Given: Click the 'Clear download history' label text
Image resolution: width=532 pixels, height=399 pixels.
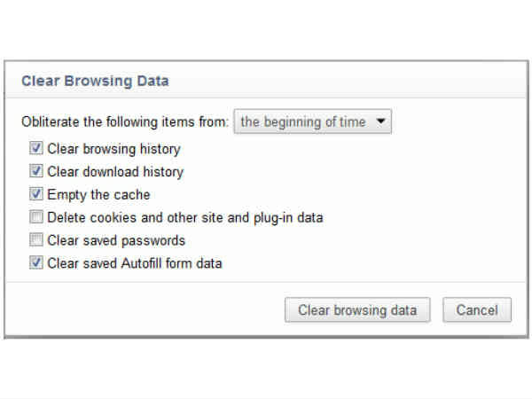Looking at the screenshot, I should pyautogui.click(x=115, y=172).
